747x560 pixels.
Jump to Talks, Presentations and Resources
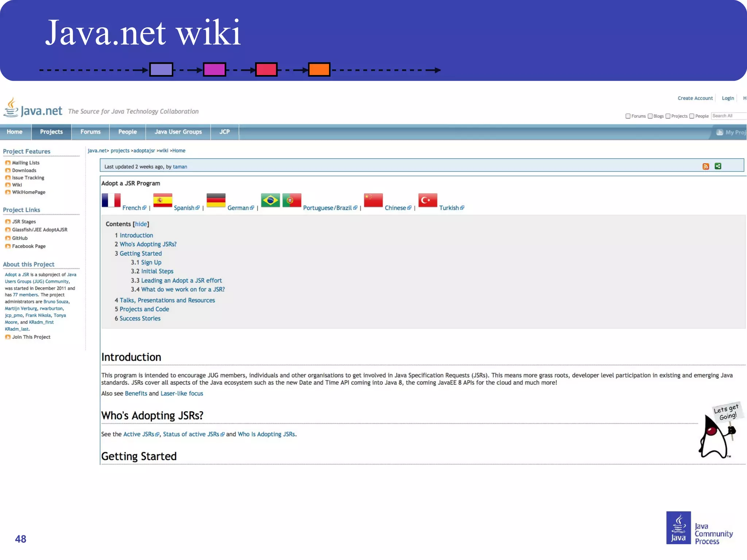167,300
